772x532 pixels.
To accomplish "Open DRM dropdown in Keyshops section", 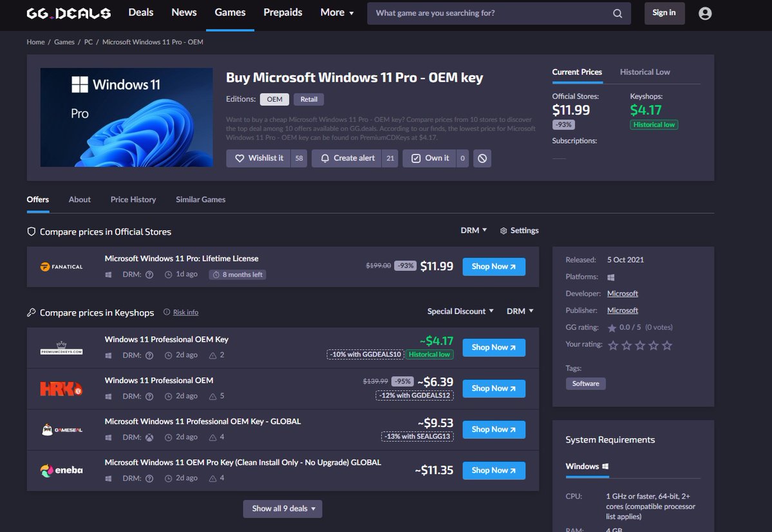I will (520, 311).
